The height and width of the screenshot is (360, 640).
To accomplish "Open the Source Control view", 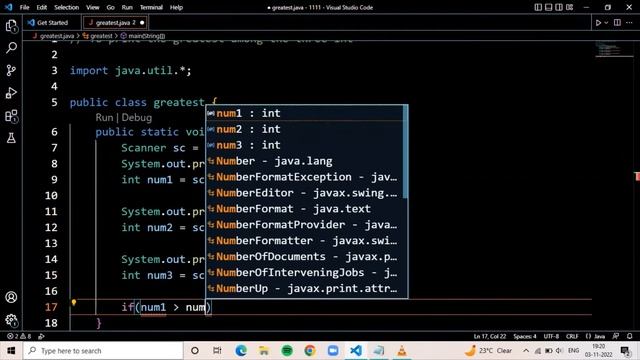I will coord(11,70).
